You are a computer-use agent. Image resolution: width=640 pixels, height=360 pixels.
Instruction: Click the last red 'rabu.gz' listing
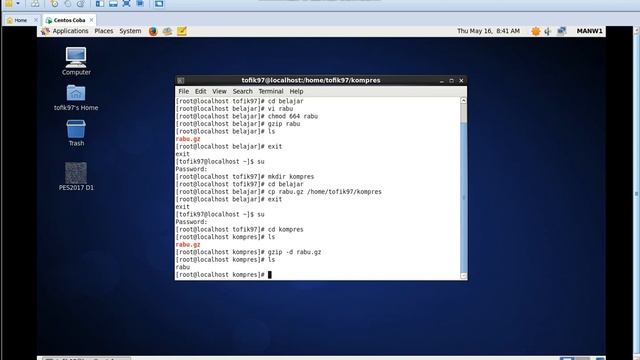[x=188, y=244]
